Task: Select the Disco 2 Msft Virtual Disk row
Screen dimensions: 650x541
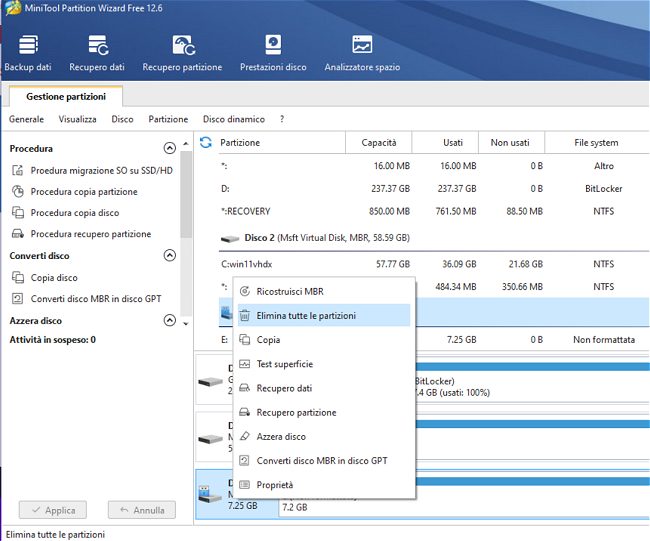Action: [434, 238]
